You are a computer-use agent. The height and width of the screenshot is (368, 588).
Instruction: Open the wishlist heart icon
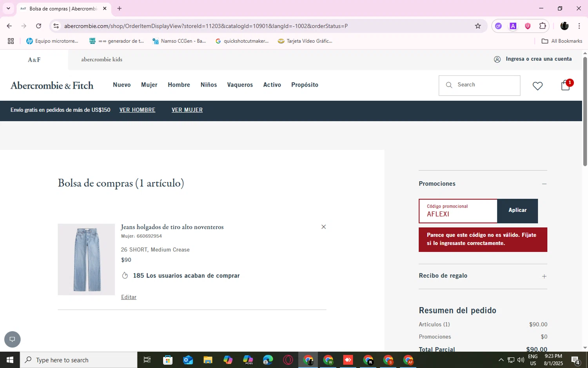[537, 86]
